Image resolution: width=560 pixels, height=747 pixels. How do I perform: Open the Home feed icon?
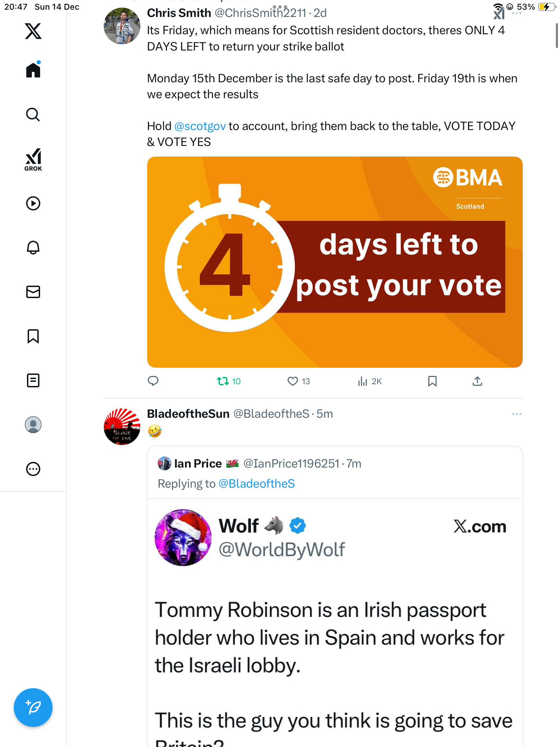(x=33, y=70)
